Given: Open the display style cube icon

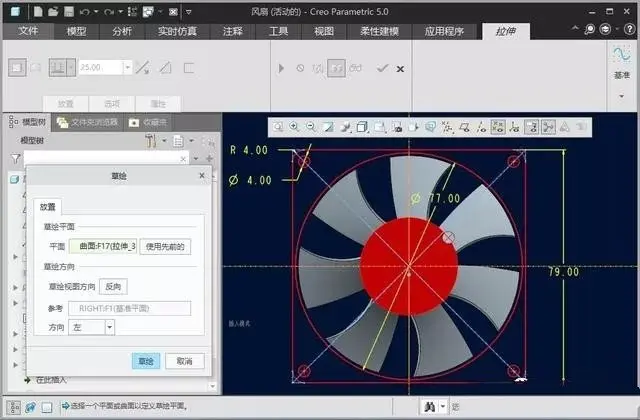Looking at the screenshot, I should [362, 127].
